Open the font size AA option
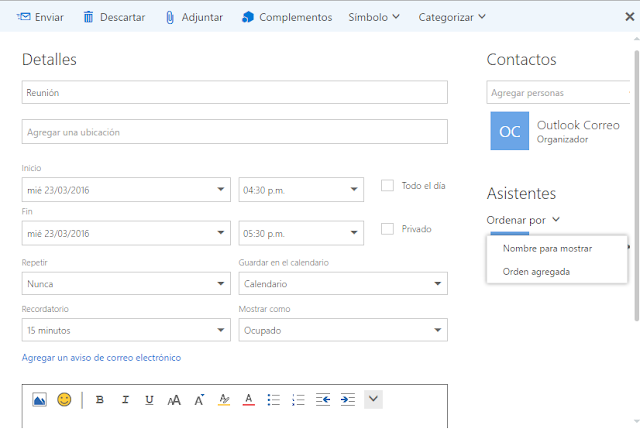Viewport: 640px width, 432px height. [x=174, y=400]
